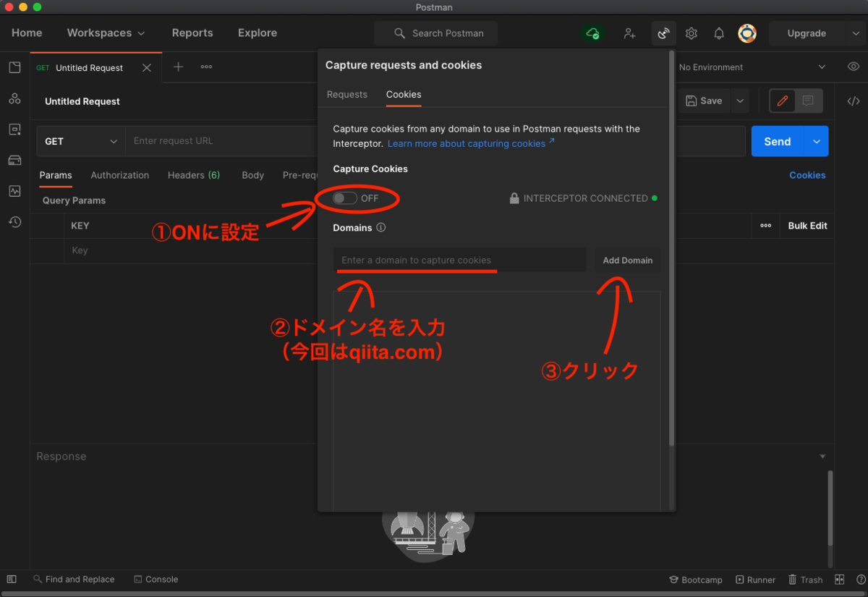Image resolution: width=868 pixels, height=597 pixels.
Task: Open the Explore menu
Action: [258, 33]
